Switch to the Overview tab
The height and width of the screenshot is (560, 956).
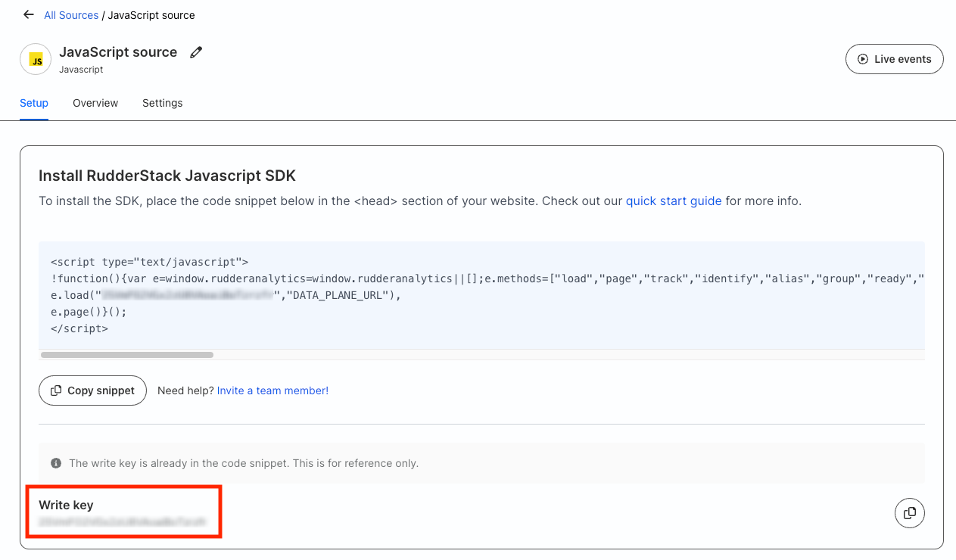pos(95,103)
